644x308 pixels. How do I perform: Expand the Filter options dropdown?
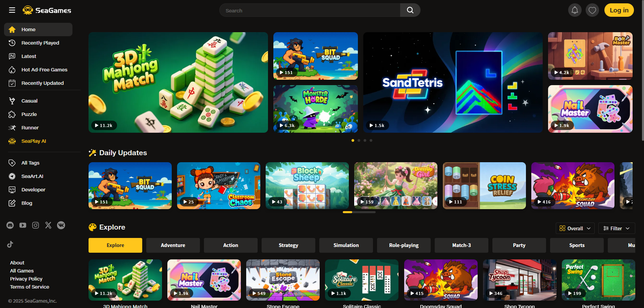click(616, 228)
